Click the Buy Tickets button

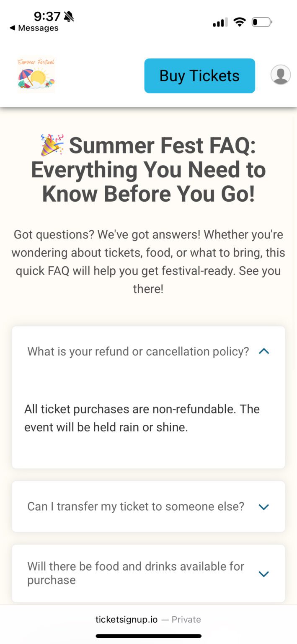199,75
